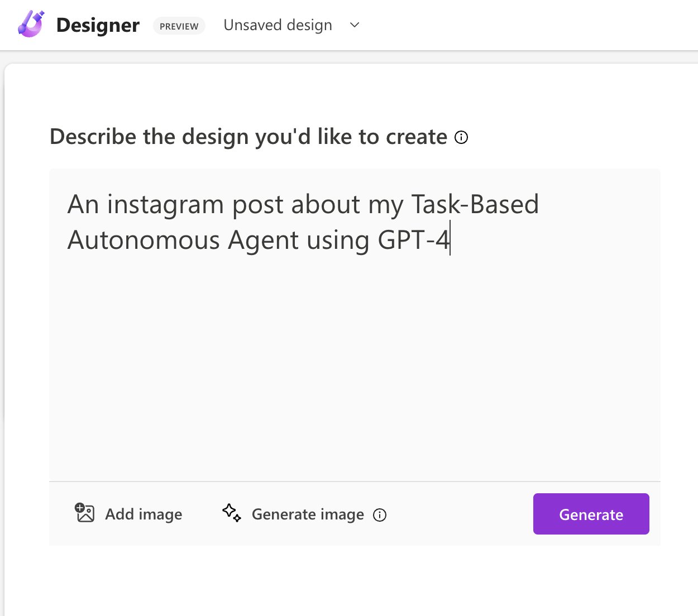Click the 'Describe the design you'd like to create' heading
Image resolution: width=698 pixels, height=616 pixels.
[248, 137]
